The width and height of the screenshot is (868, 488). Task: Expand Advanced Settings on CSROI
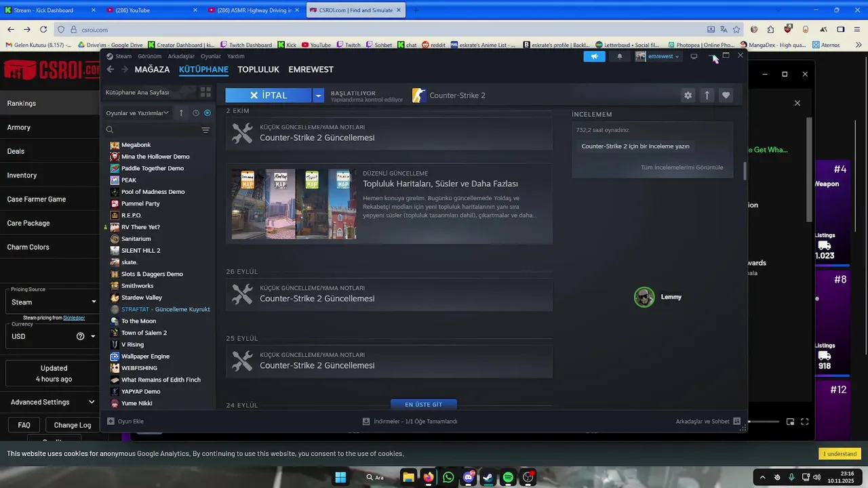(52, 402)
